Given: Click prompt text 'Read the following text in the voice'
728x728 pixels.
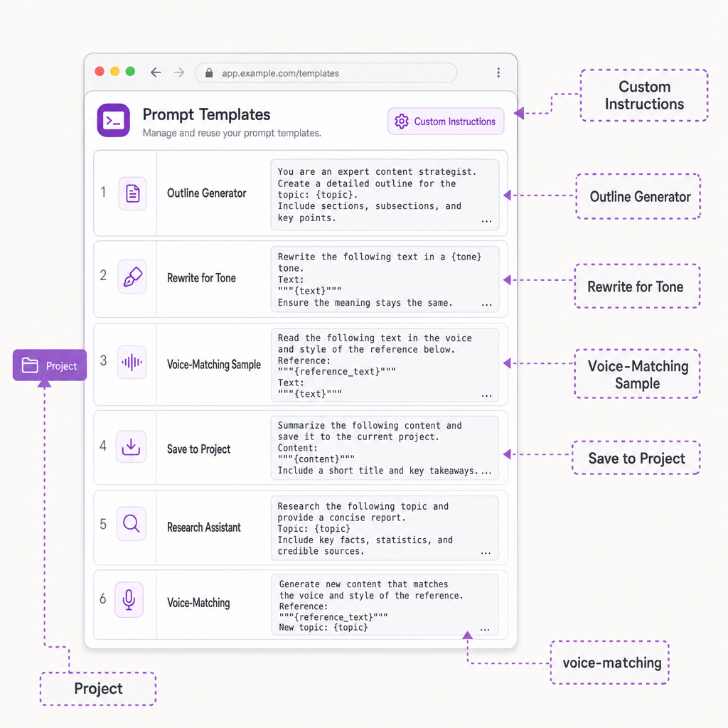Looking at the screenshot, I should pyautogui.click(x=375, y=338).
